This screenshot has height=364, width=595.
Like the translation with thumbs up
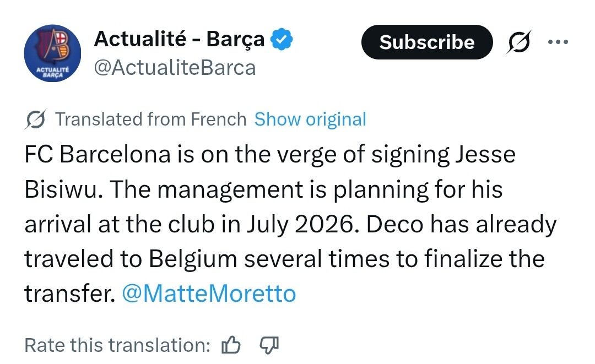point(231,345)
